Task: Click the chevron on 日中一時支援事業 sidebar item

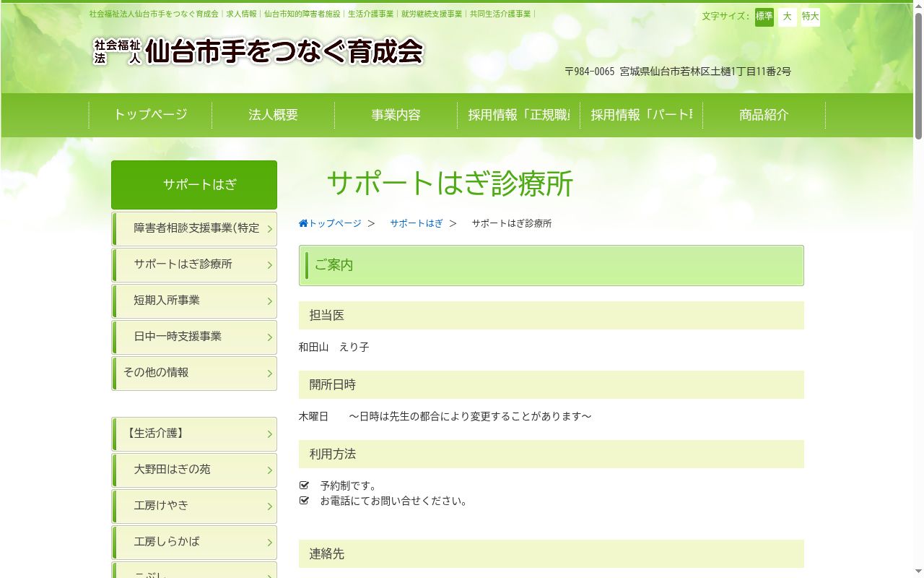Action: pyautogui.click(x=270, y=338)
